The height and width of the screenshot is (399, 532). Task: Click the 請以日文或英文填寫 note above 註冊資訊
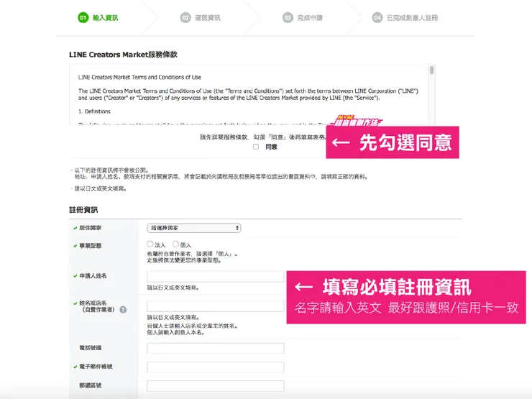(101, 188)
